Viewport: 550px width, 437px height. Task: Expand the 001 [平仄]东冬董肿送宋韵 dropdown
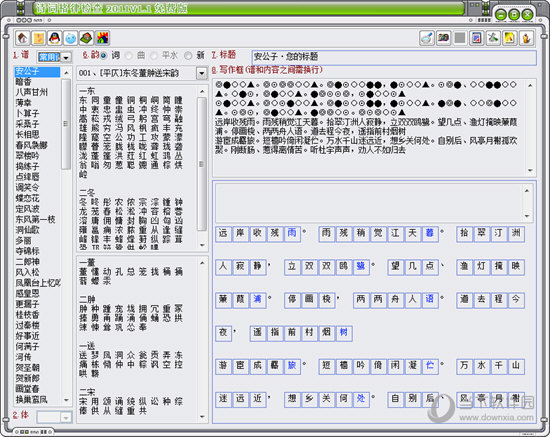click(x=202, y=73)
